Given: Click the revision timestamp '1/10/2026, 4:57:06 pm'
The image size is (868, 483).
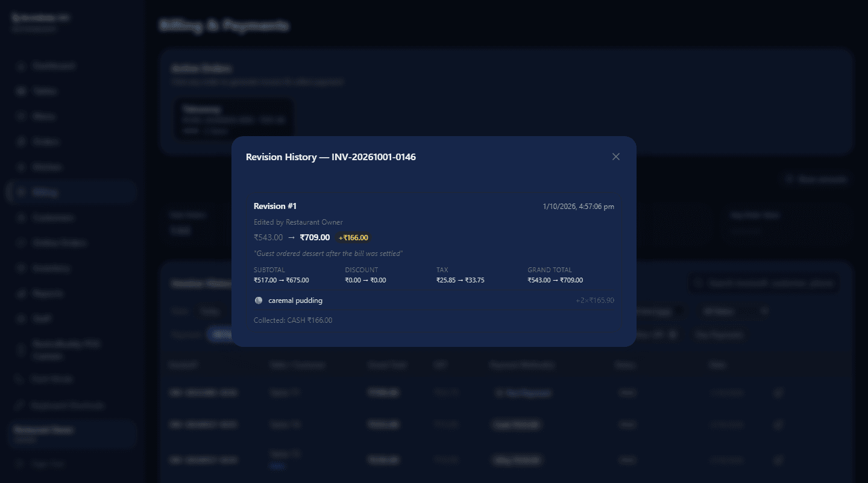Looking at the screenshot, I should [579, 207].
